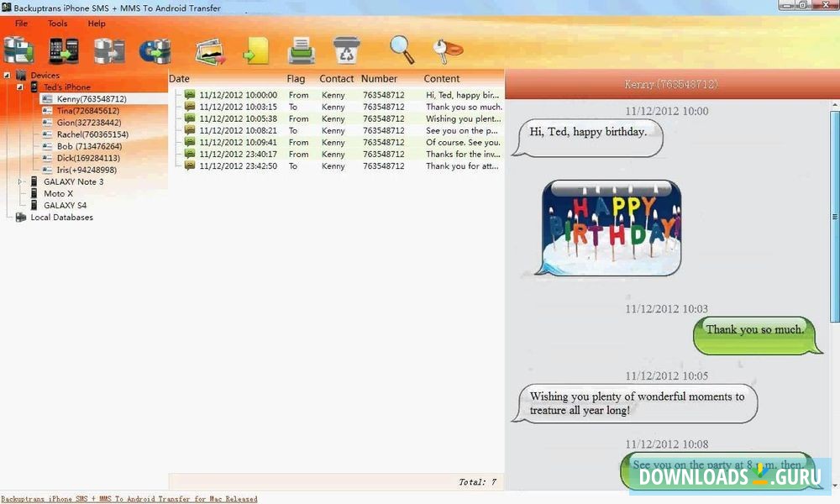
Task: Select contact Dick(169284113)
Action: pos(88,158)
